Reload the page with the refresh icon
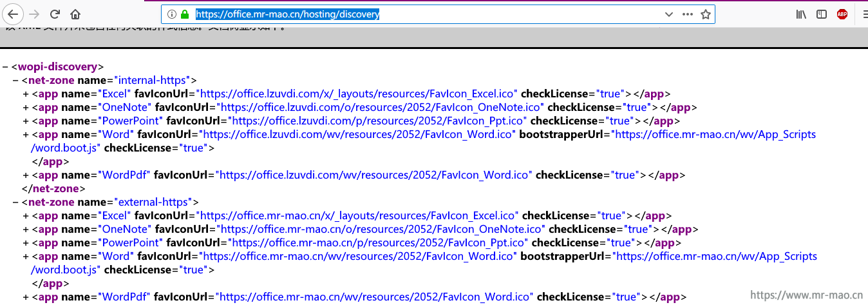The image size is (868, 305). click(x=55, y=14)
